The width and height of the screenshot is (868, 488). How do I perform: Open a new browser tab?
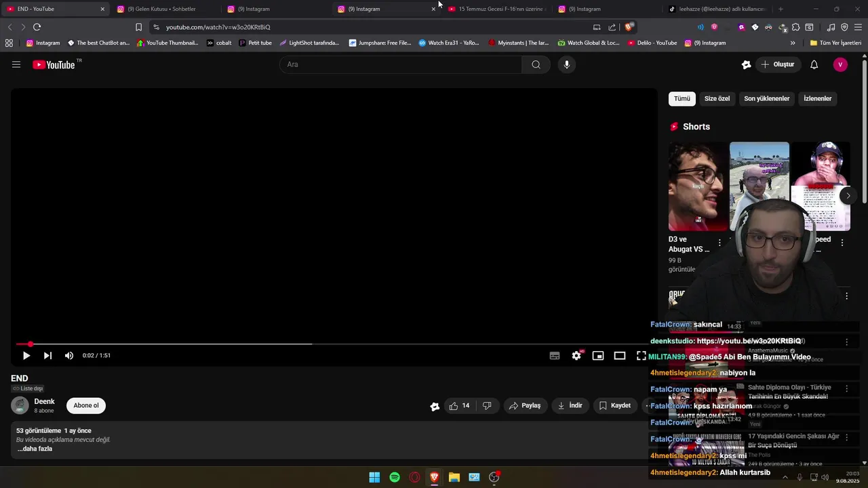pyautogui.click(x=781, y=9)
